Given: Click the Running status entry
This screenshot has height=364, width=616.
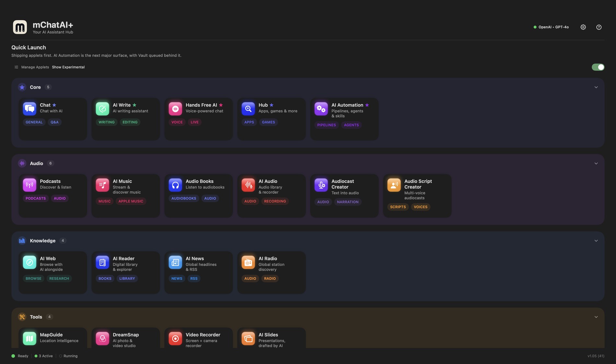Looking at the screenshot, I should pyautogui.click(x=68, y=356).
